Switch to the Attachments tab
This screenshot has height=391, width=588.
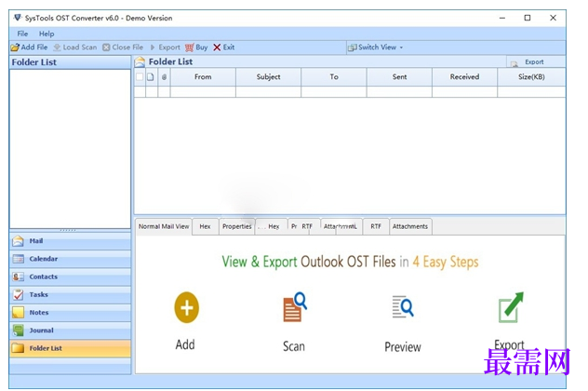(x=410, y=226)
